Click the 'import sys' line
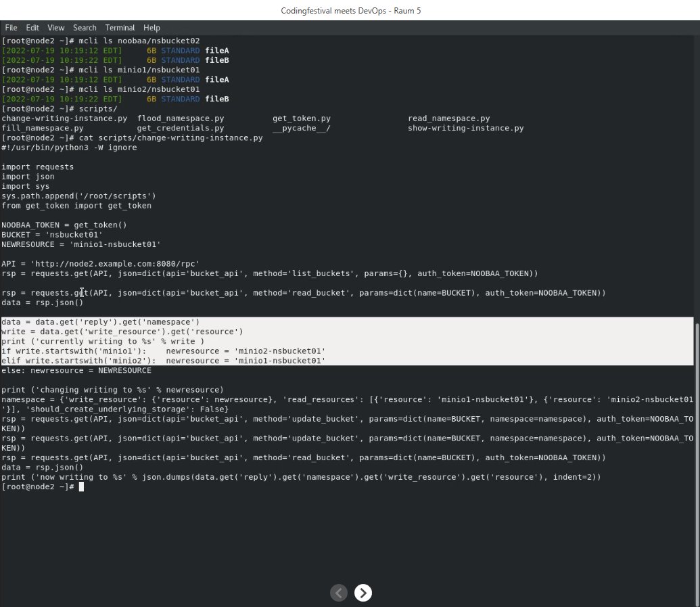 tap(26, 186)
